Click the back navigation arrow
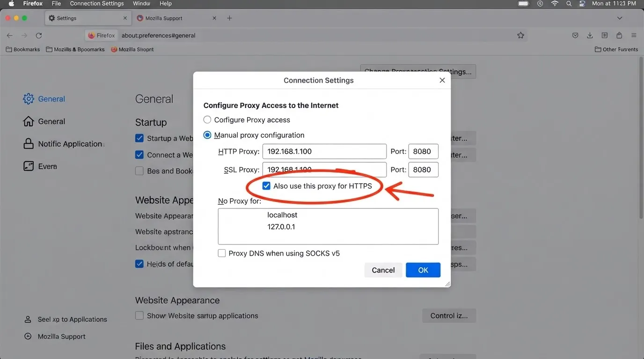The image size is (644, 359). coord(9,36)
